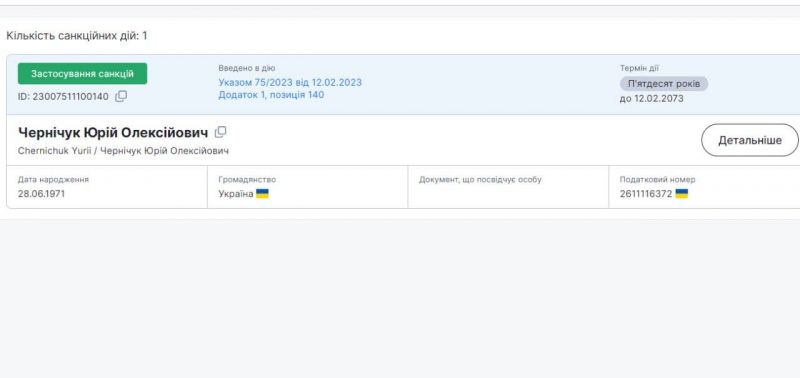Click the Термін дії label

639,68
